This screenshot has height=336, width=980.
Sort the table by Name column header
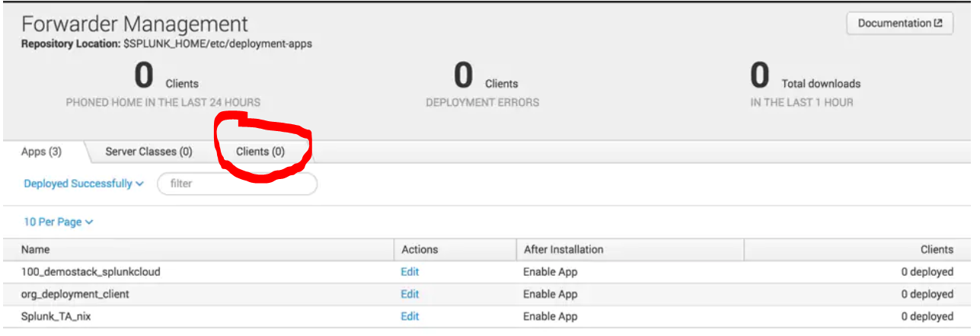pyautogui.click(x=36, y=249)
